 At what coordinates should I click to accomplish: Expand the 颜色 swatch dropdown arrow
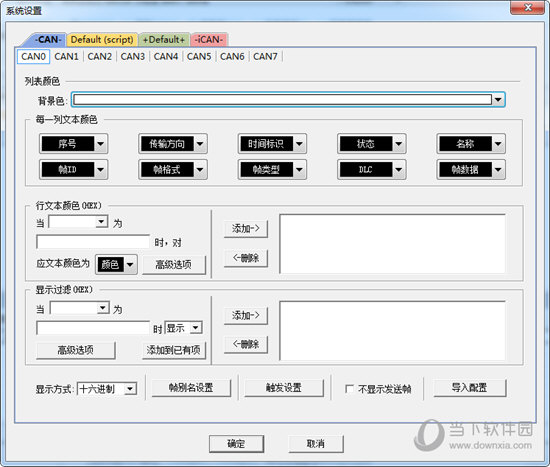tap(130, 264)
